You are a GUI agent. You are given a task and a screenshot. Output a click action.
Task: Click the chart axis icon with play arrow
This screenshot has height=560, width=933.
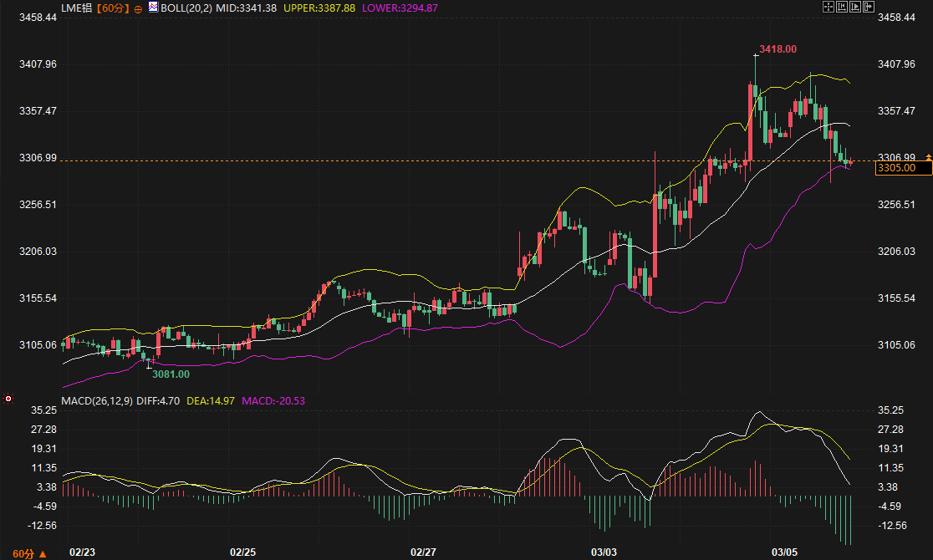coord(855,8)
